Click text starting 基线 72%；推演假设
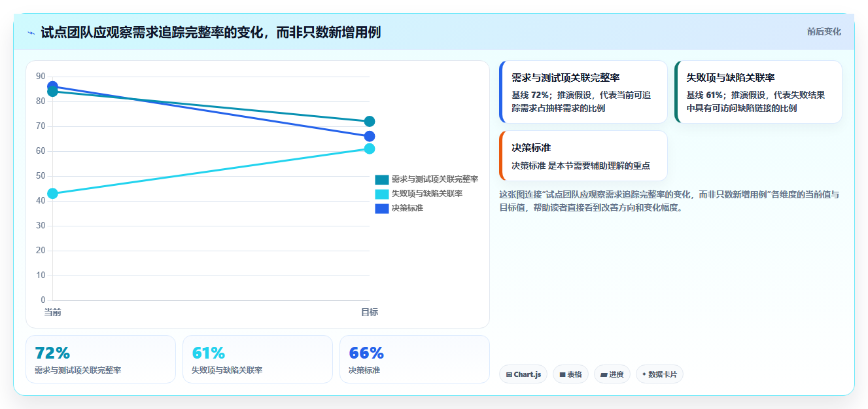The height and width of the screenshot is (409, 868). 582,101
